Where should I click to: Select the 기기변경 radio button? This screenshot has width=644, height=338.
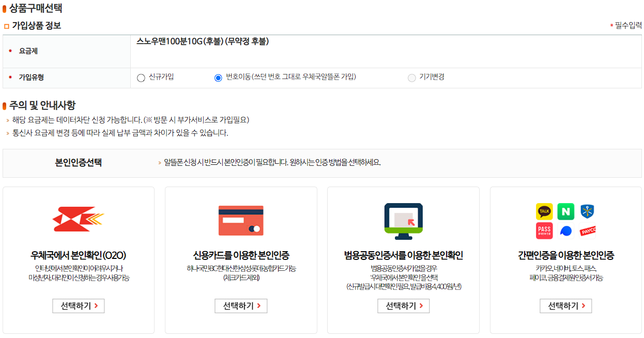click(x=412, y=78)
